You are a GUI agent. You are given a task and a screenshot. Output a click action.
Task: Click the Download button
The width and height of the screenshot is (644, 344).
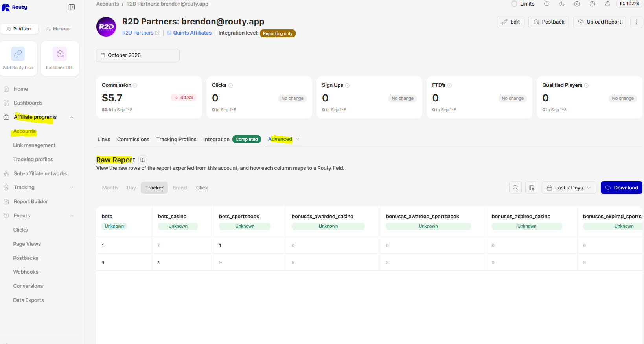pyautogui.click(x=621, y=188)
